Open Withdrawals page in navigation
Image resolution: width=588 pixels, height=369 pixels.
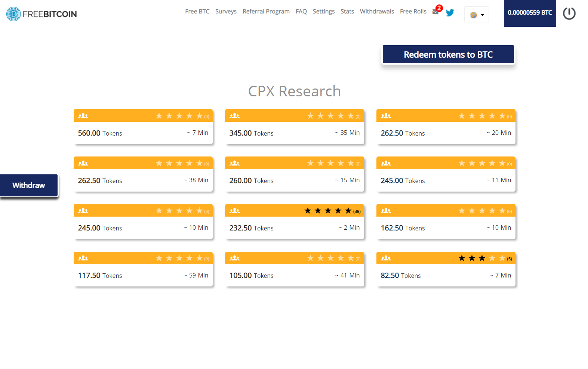tap(377, 12)
